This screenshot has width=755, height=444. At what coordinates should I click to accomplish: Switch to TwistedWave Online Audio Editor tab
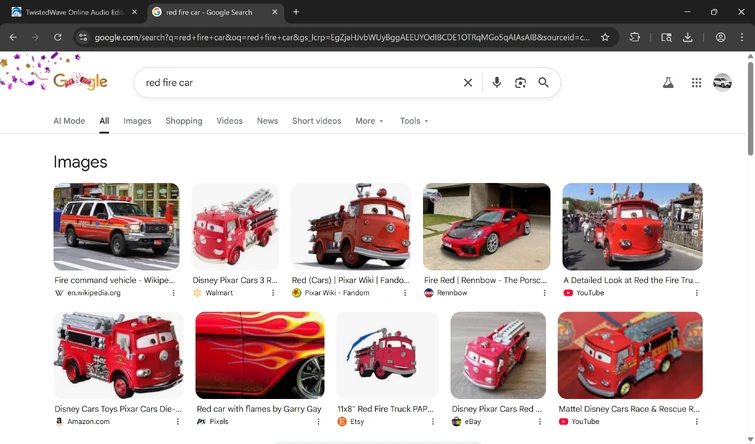click(75, 12)
